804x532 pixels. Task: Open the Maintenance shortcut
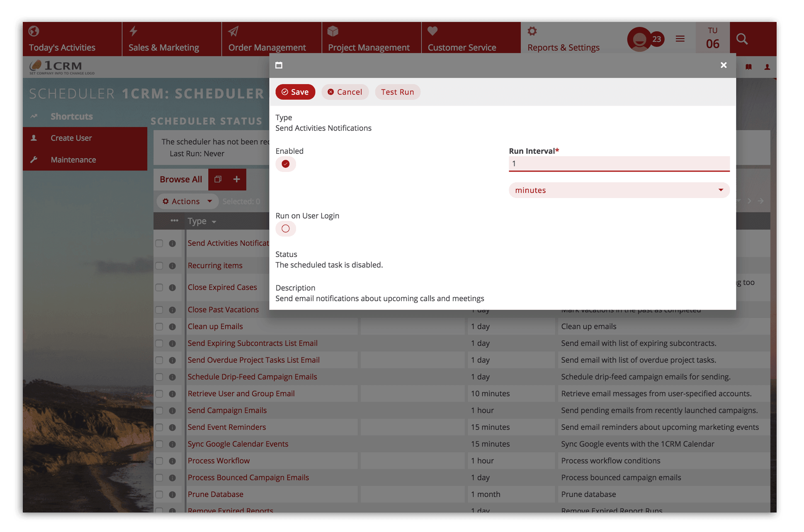point(85,160)
